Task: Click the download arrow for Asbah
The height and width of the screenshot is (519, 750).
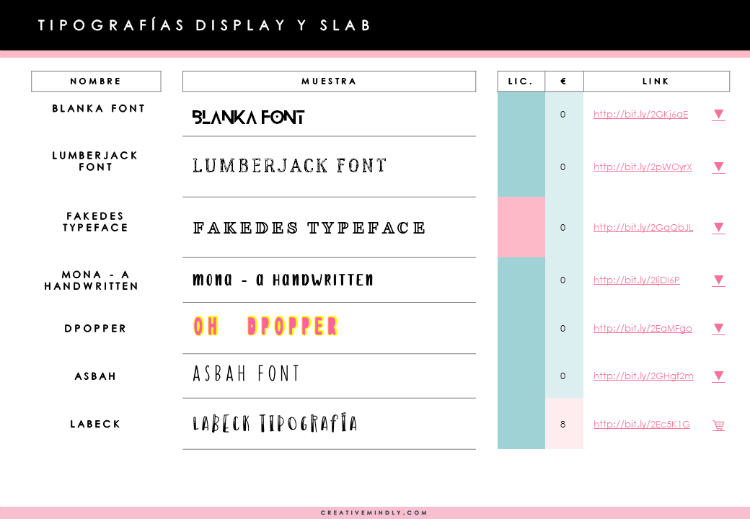Action: pyautogui.click(x=718, y=376)
